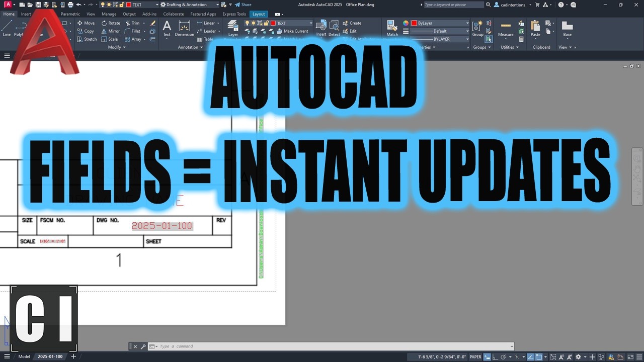
Task: Expand the Groups panel
Action: click(481, 47)
